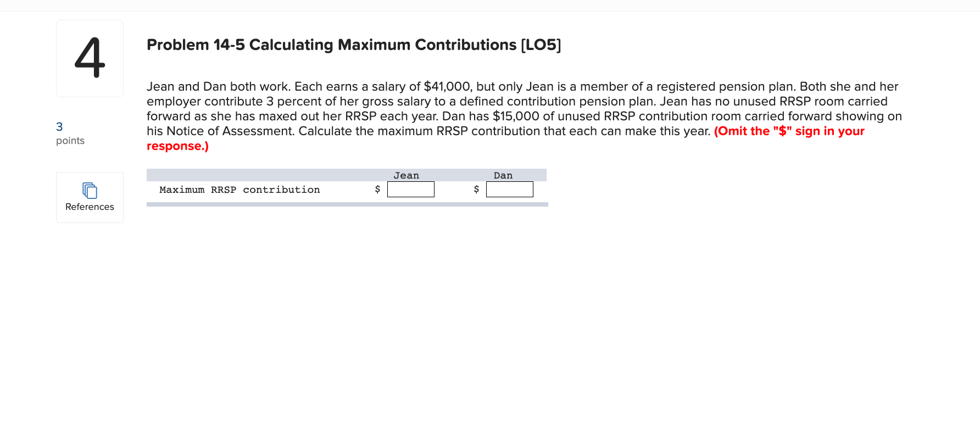
Task: Click the dollar sign beside Jean's field
Action: coord(378,189)
